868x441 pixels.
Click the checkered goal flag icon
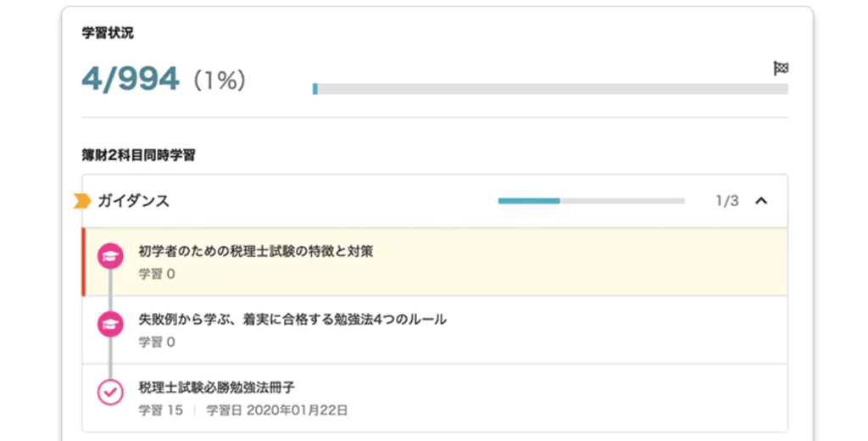781,69
